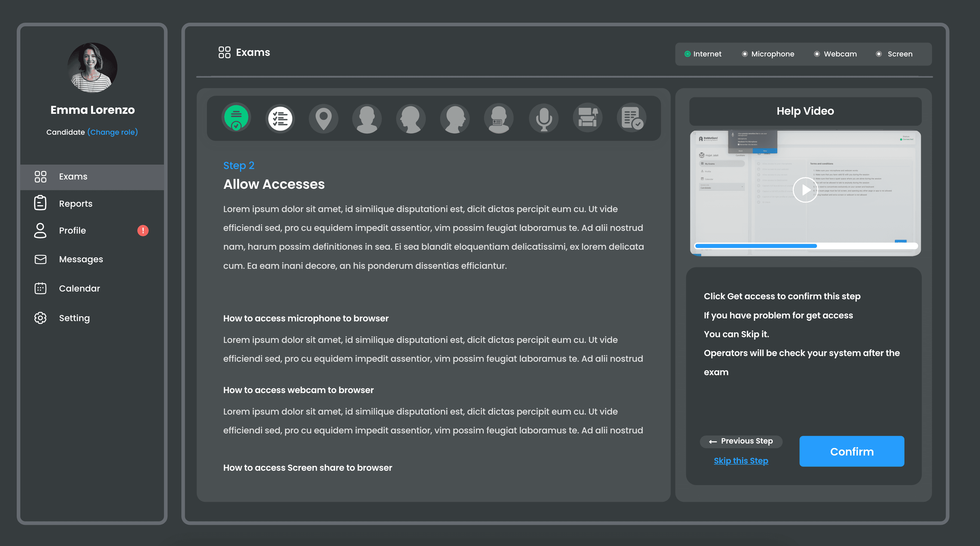Click the red Profile alert badge

tap(143, 231)
